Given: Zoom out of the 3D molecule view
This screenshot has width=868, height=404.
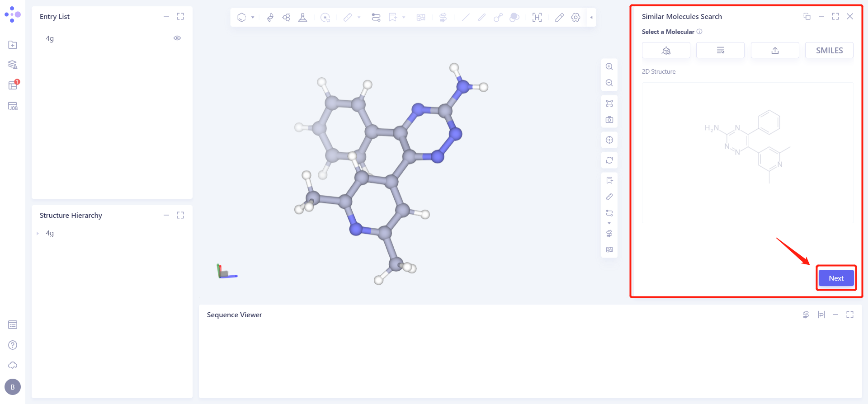Looking at the screenshot, I should click(x=609, y=83).
